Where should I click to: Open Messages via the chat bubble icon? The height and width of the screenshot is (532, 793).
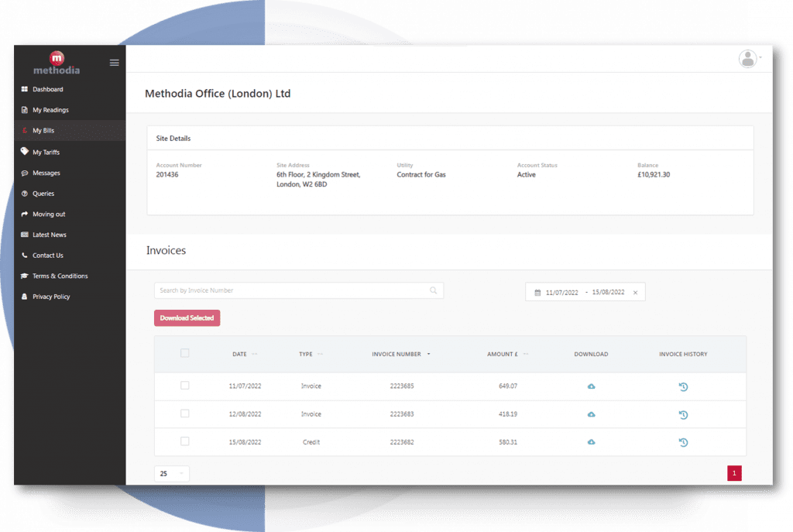26,173
